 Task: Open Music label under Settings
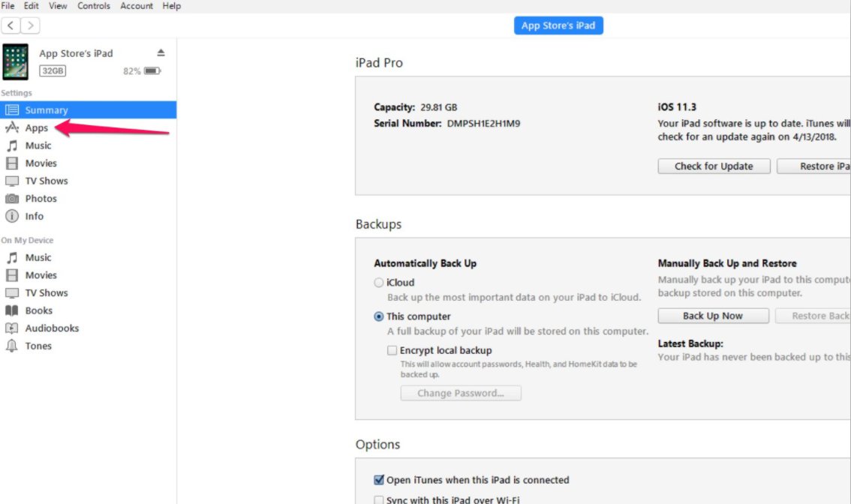[38, 145]
